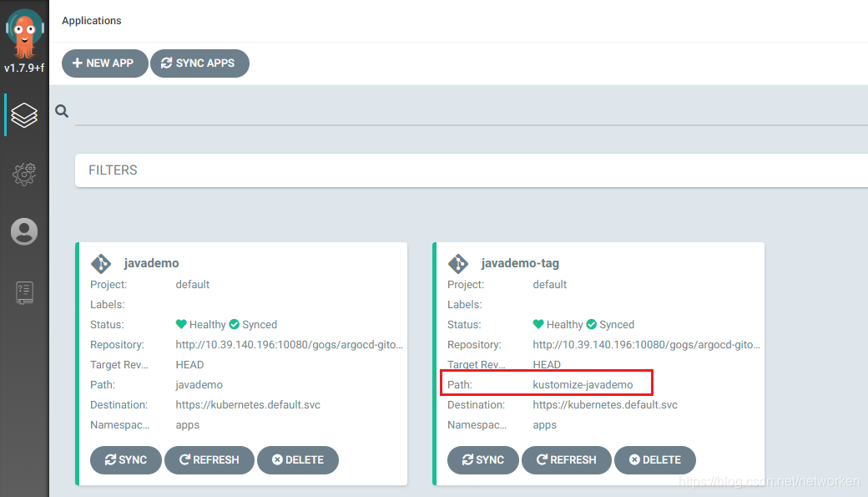This screenshot has height=497, width=868.
Task: Refresh the javademo-tag application
Action: click(566, 459)
